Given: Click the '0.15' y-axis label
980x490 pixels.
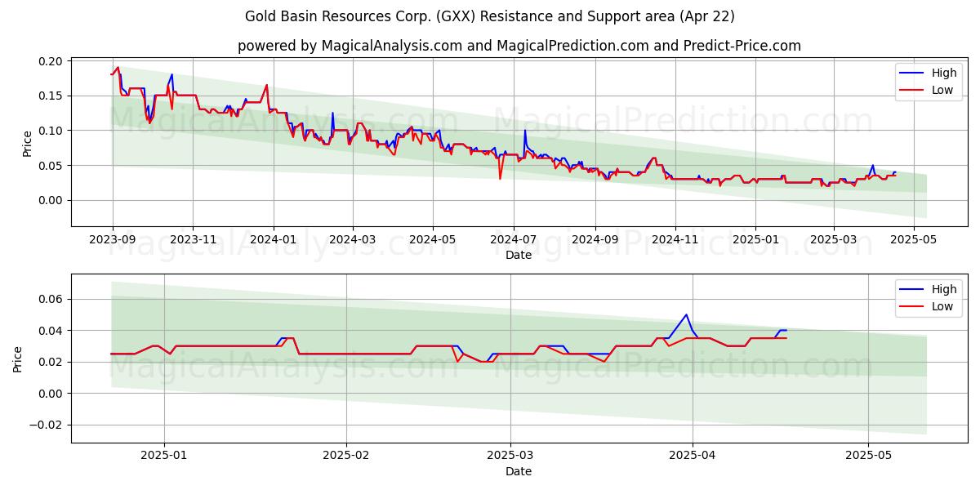Looking at the screenshot, I should 51,96.
